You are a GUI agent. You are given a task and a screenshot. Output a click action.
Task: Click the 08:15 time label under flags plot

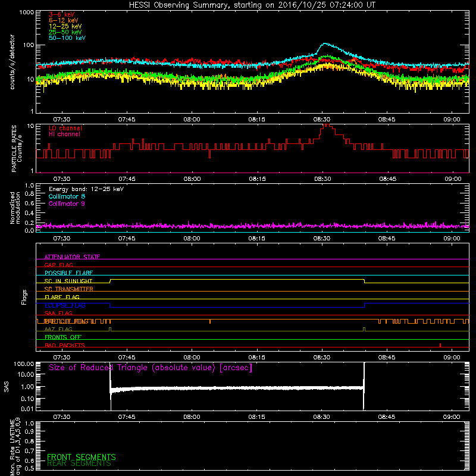click(257, 358)
